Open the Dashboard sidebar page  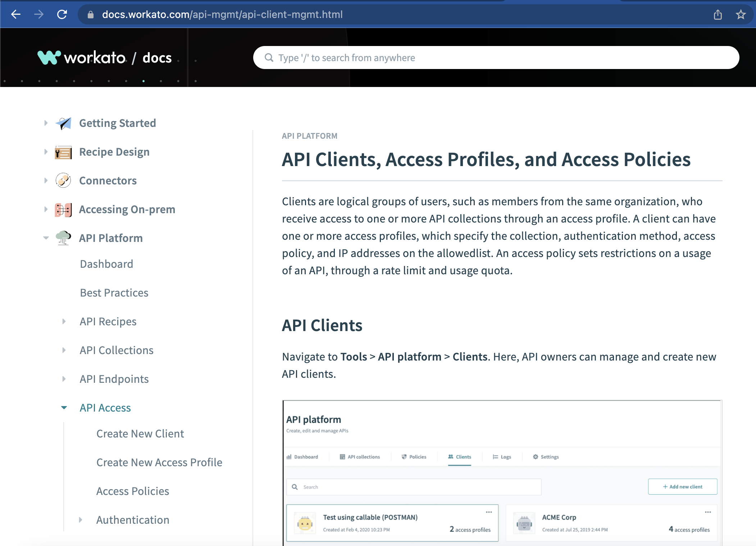106,264
